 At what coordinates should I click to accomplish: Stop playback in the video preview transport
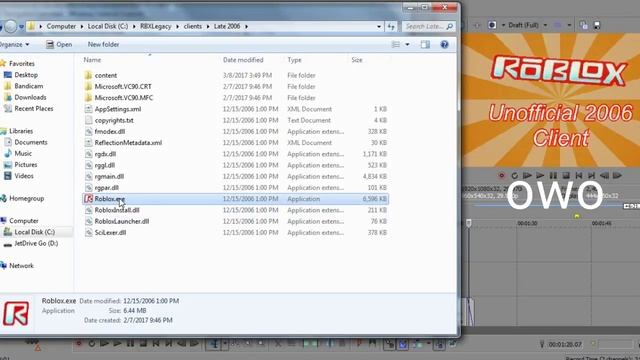[566, 176]
